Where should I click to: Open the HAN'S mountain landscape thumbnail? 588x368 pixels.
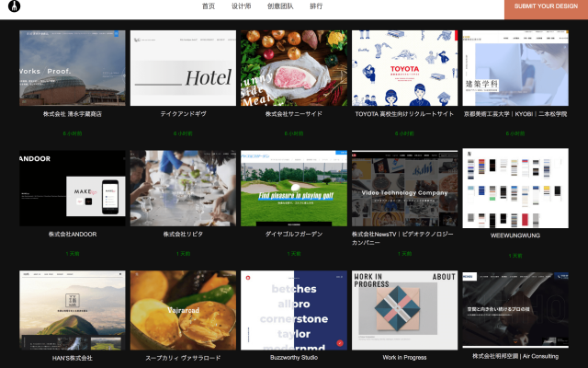pos(73,310)
